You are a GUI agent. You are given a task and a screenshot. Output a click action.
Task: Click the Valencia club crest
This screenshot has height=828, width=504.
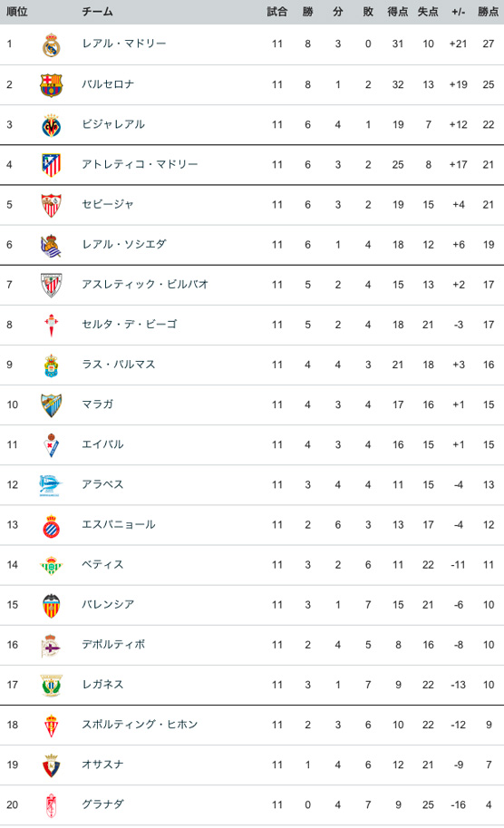(51, 605)
